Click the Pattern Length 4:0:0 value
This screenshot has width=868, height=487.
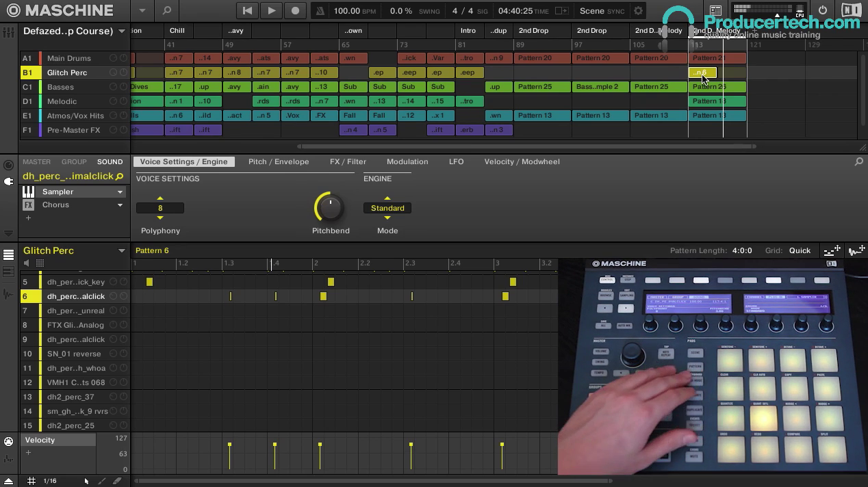(742, 250)
